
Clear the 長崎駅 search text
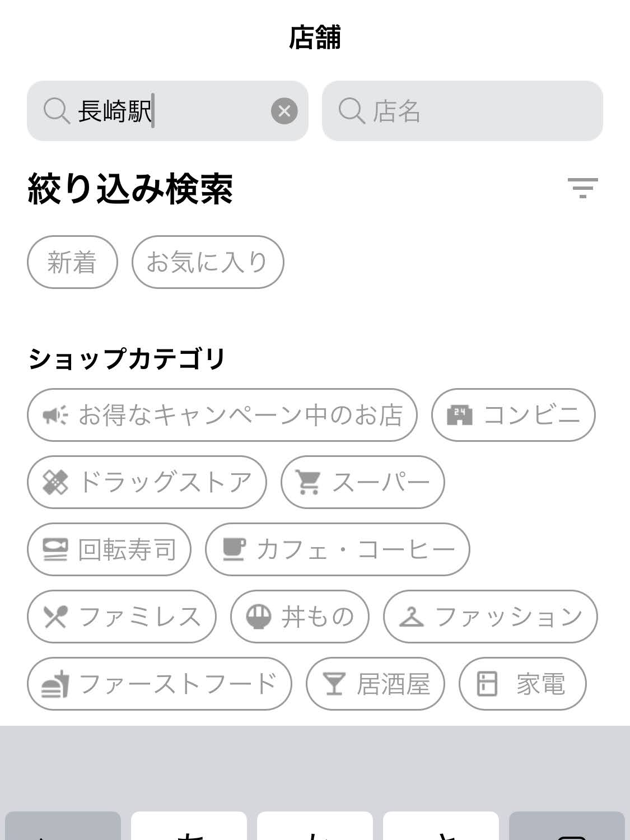coord(284,111)
